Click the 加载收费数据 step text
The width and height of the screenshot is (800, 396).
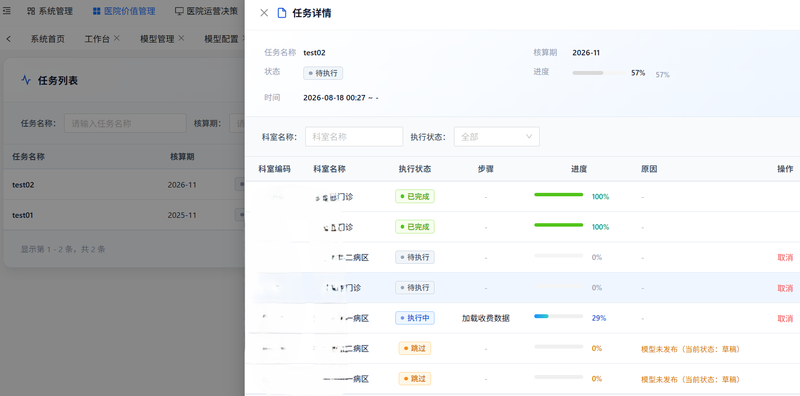coord(486,318)
